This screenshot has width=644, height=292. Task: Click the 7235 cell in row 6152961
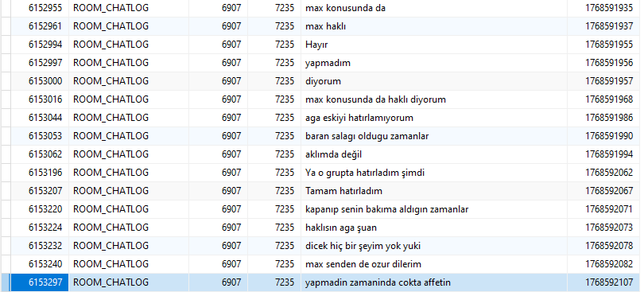[274, 26]
